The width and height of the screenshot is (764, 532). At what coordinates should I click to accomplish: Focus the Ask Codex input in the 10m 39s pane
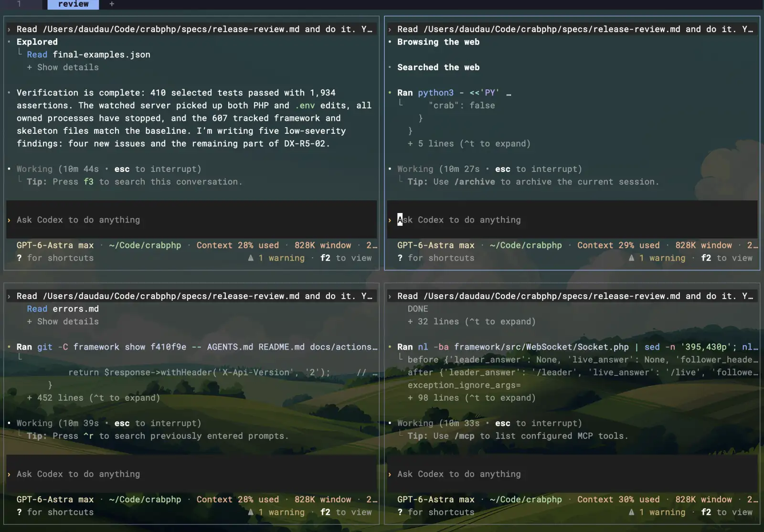191,474
